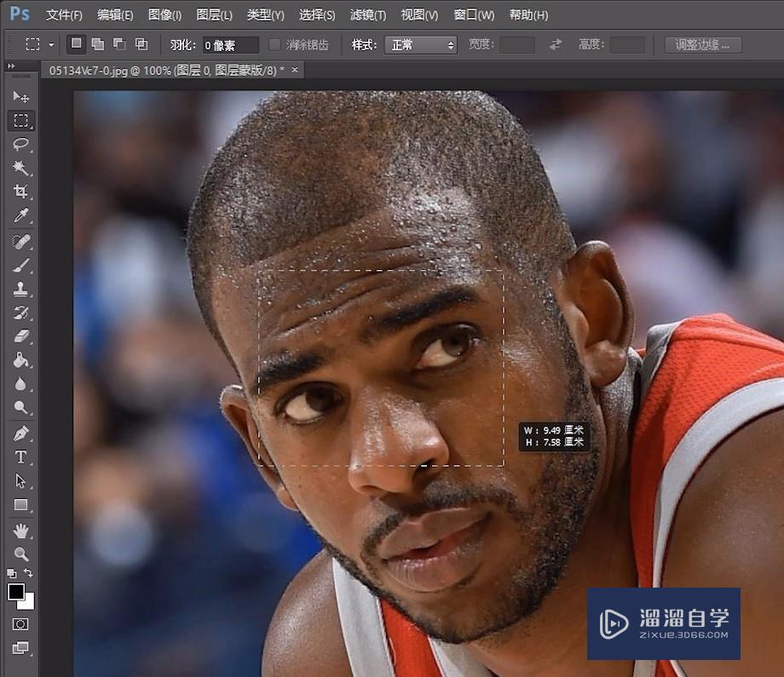This screenshot has height=677, width=784.
Task: Open the 帮助(H) menu
Action: coord(528,15)
